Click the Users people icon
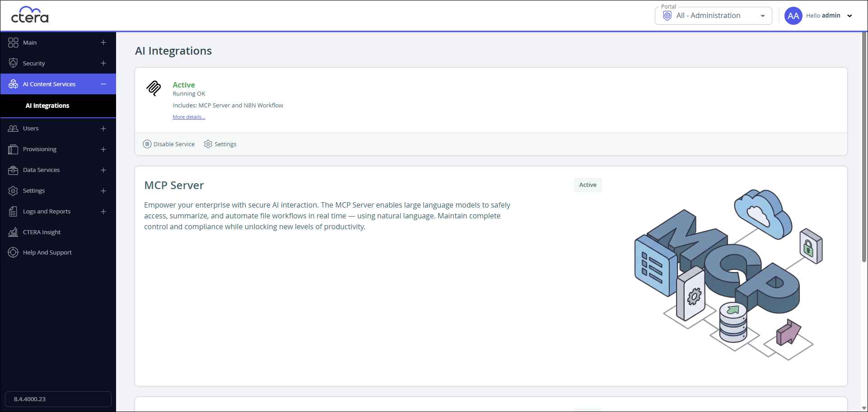Screen dimensions: 868x412 click(x=13, y=129)
